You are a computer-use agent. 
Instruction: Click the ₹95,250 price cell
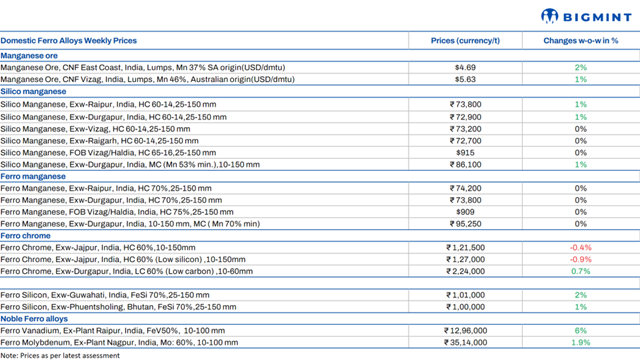(465, 224)
